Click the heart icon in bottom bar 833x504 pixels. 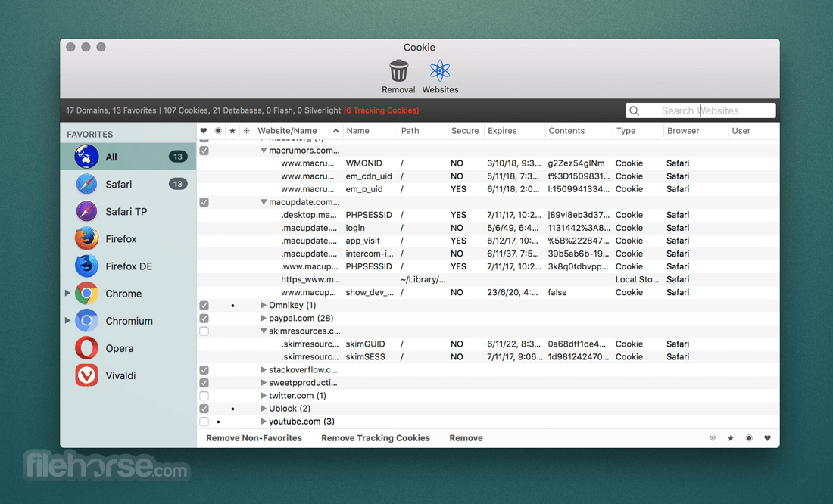[x=767, y=438]
